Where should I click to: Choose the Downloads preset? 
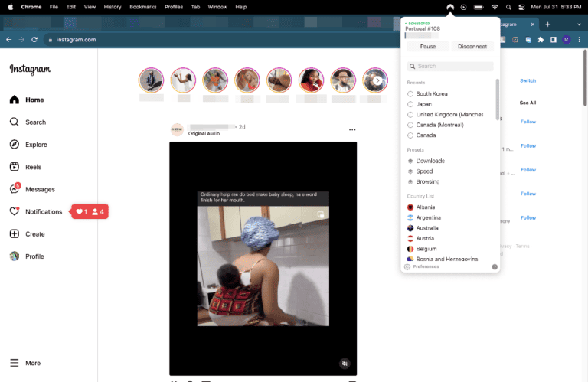(426, 161)
